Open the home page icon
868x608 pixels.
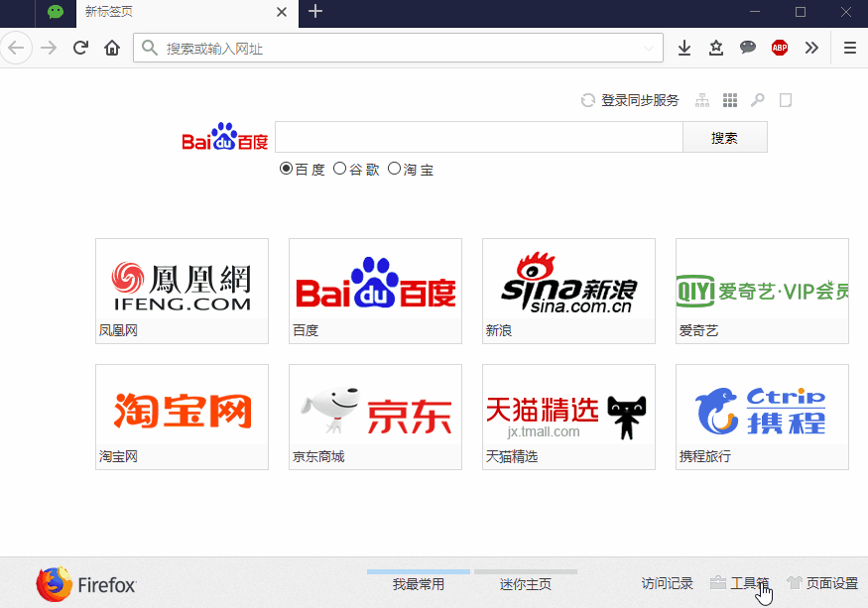coord(112,49)
